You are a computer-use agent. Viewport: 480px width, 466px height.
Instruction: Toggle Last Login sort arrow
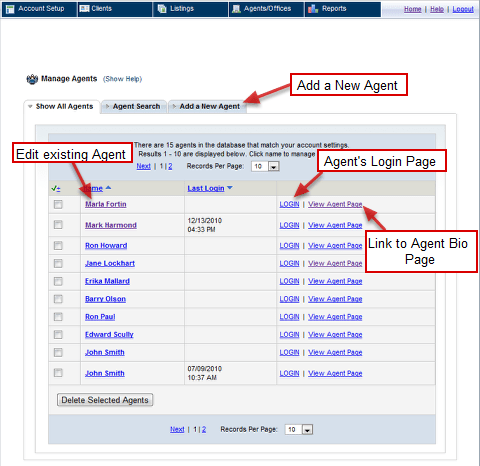(x=229, y=188)
